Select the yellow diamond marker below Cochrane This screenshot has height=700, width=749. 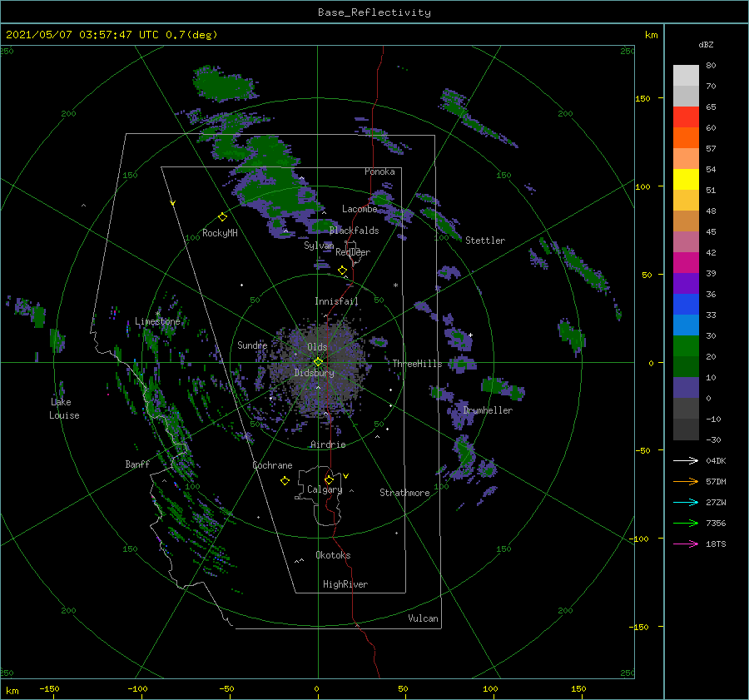tap(285, 481)
